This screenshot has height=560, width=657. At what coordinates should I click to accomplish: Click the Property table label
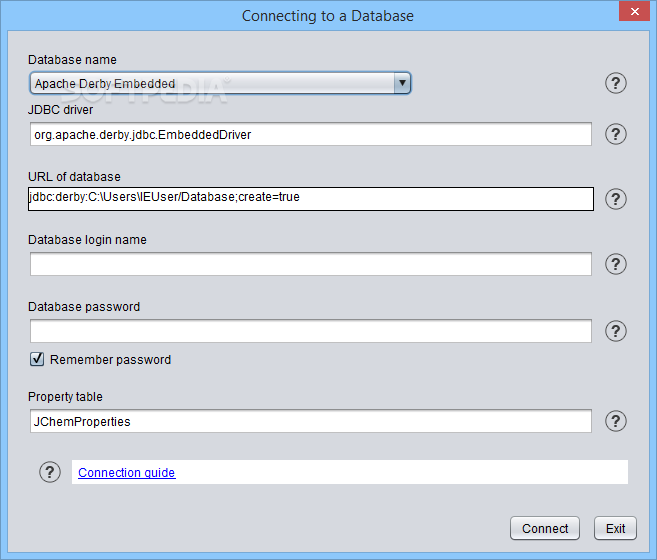[x=65, y=397]
